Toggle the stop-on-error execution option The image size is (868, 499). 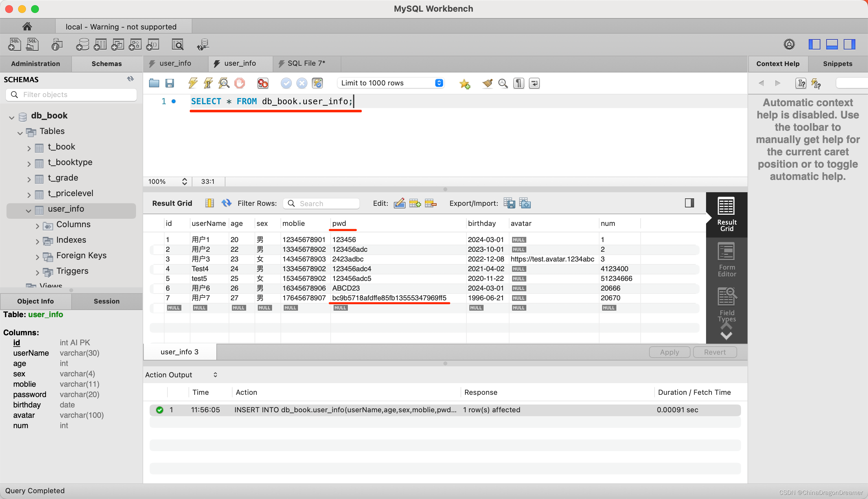point(263,83)
